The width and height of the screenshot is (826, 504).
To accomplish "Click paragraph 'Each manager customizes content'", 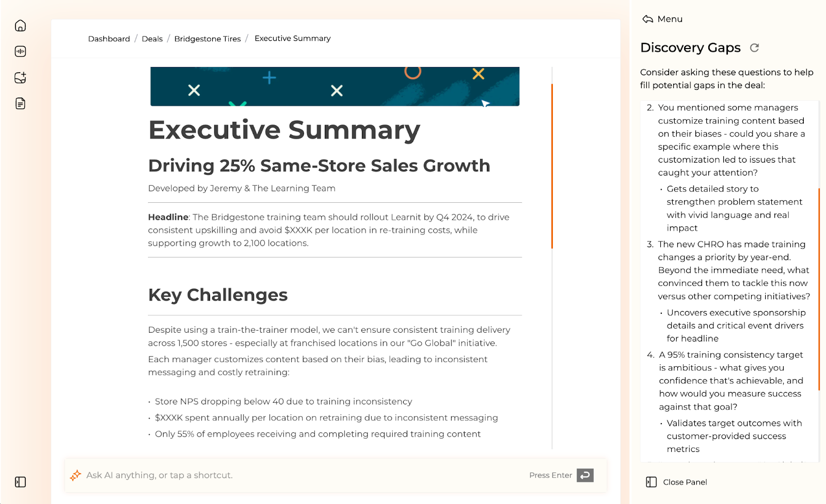I will [317, 366].
